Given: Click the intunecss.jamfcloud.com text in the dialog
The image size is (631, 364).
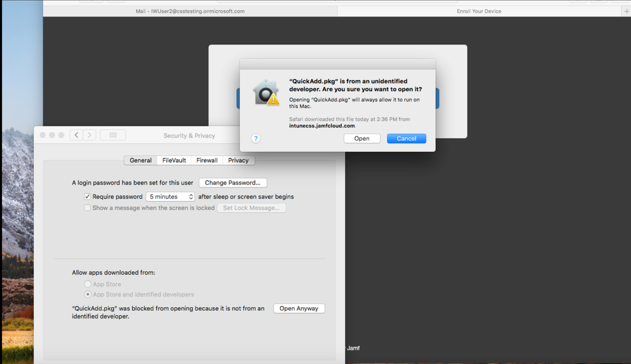Looking at the screenshot, I should click(x=322, y=126).
